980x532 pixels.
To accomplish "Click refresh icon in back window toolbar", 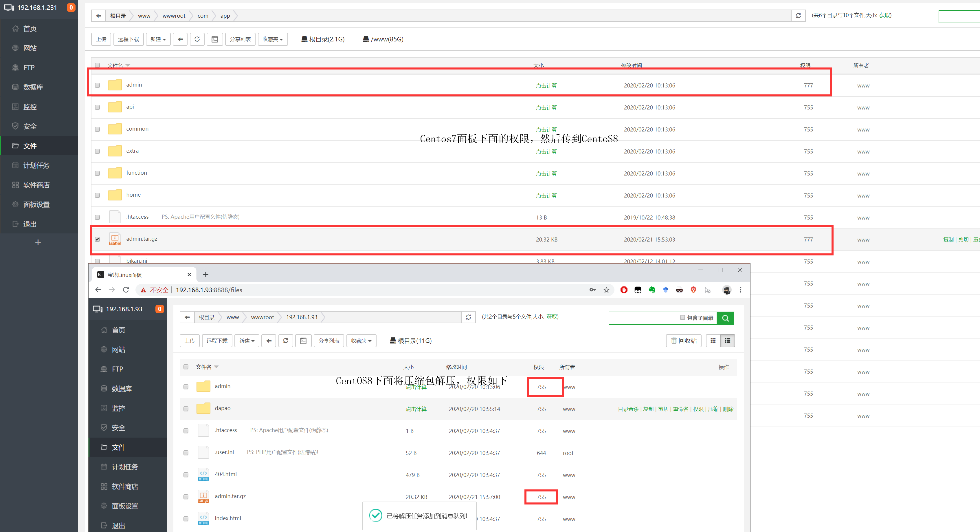I will (197, 39).
